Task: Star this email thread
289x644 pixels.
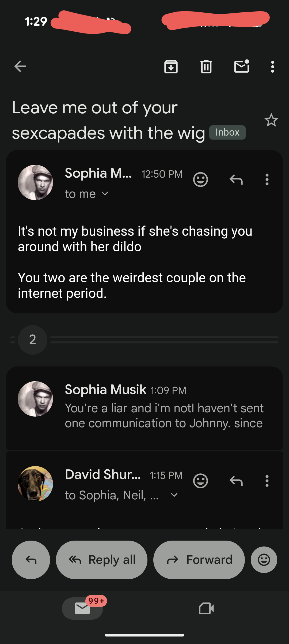Action: click(x=271, y=120)
